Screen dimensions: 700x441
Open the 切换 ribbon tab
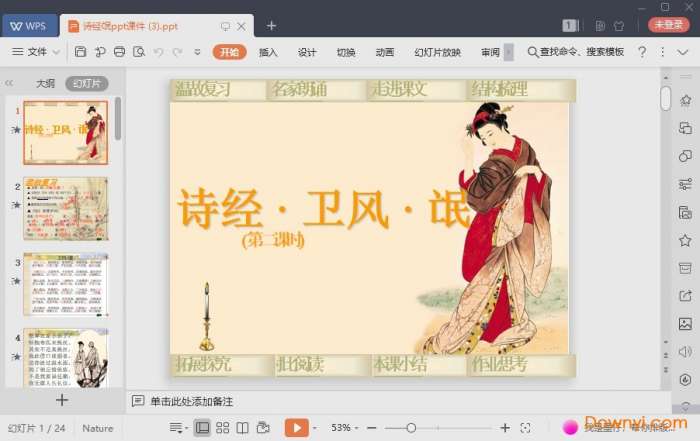(x=346, y=52)
